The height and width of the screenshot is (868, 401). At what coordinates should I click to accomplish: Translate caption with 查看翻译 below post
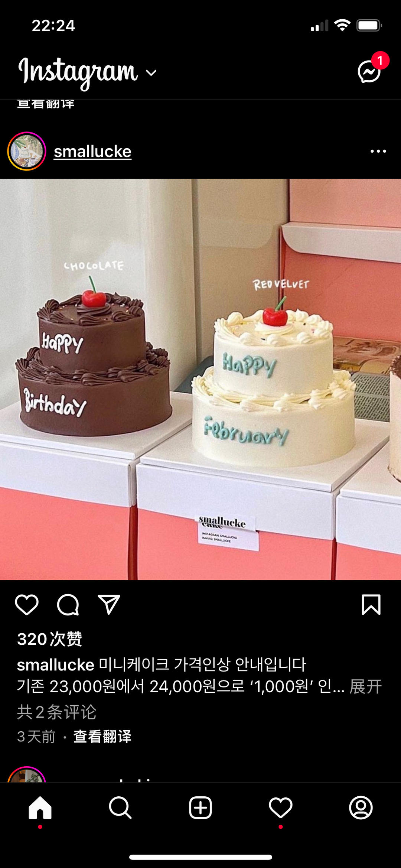(x=102, y=737)
